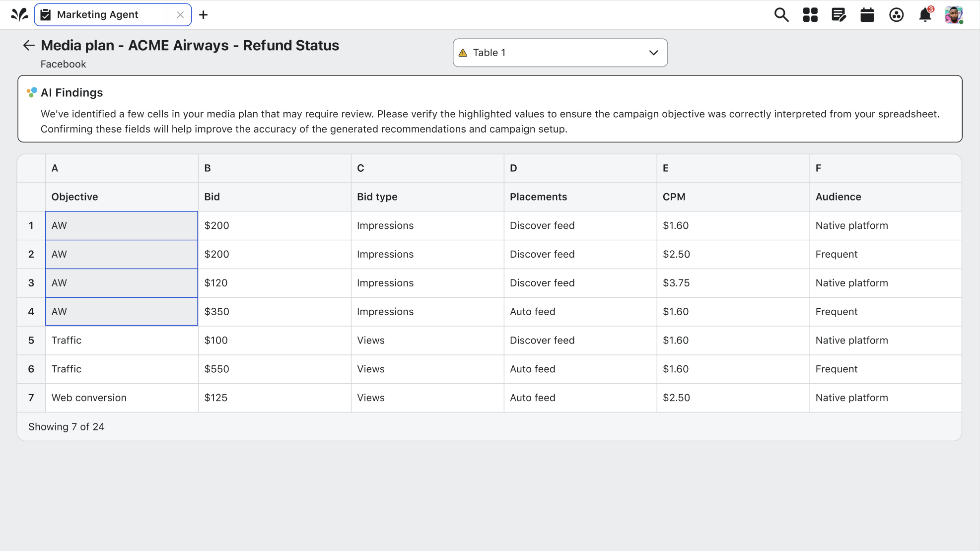980x551 pixels.
Task: Click the Showing 7 of 24 footer
Action: (67, 427)
